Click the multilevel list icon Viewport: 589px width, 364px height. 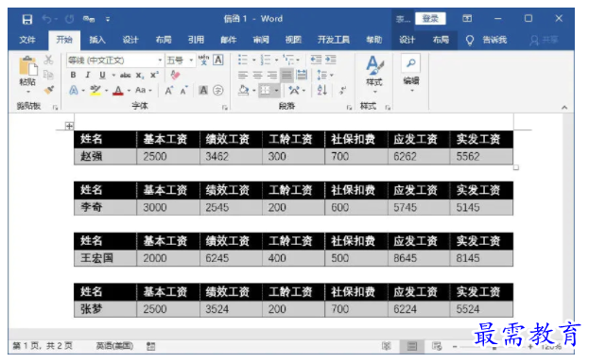tap(288, 60)
